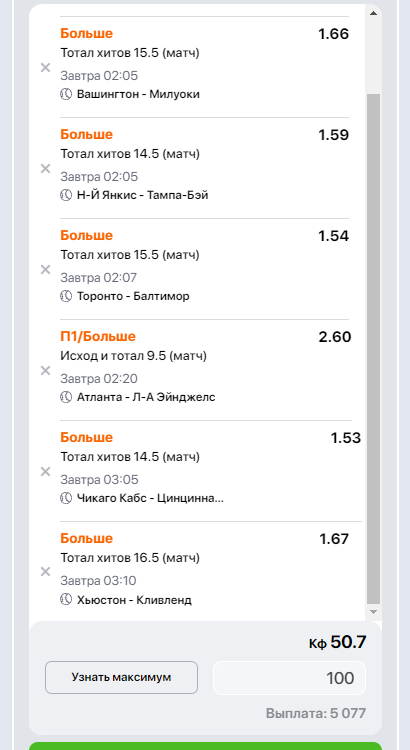Click the Узнать максимум button

click(122, 677)
